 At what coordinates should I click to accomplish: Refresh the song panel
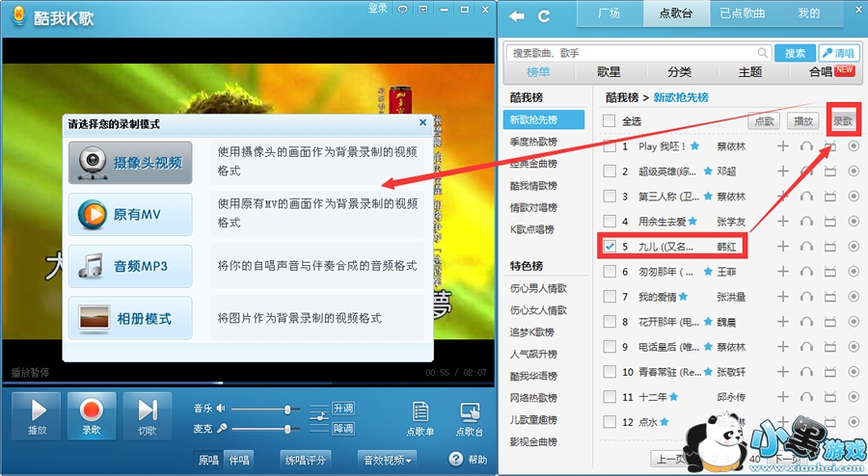[544, 16]
